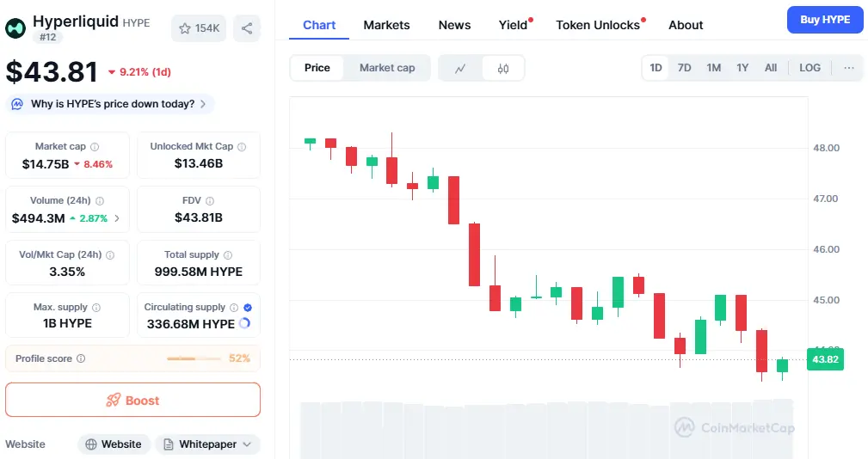Select the candlestick chart icon

[x=502, y=68]
